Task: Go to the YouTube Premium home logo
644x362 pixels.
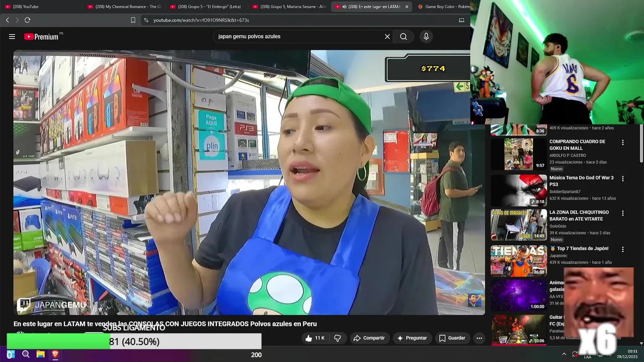Action: pos(41,37)
